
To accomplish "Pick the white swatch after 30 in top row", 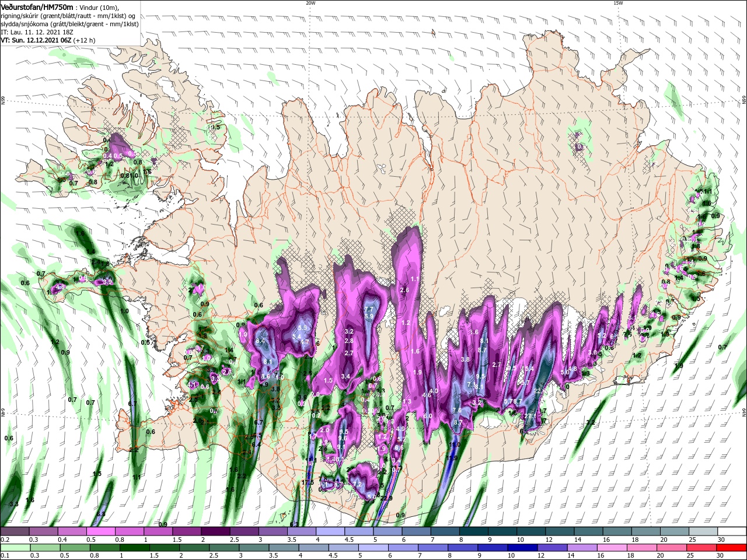I will tap(731, 531).
